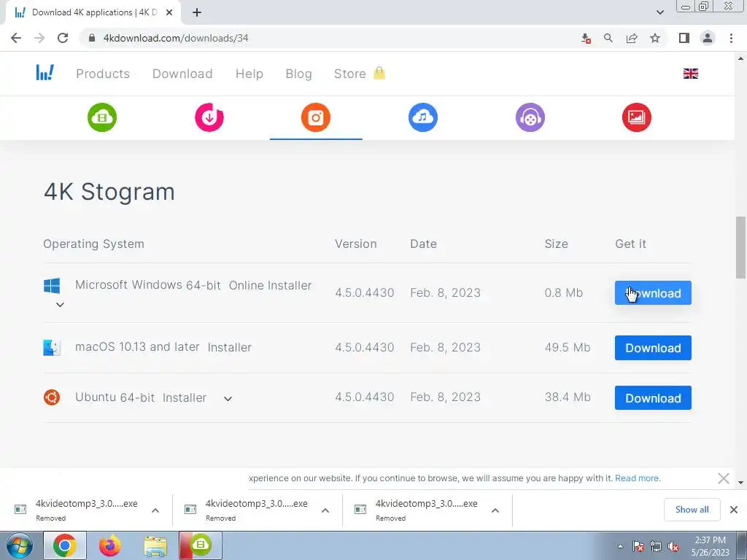This screenshot has height=560, width=747.
Task: Select the orange 4K Stogram product icon
Action: tap(316, 117)
